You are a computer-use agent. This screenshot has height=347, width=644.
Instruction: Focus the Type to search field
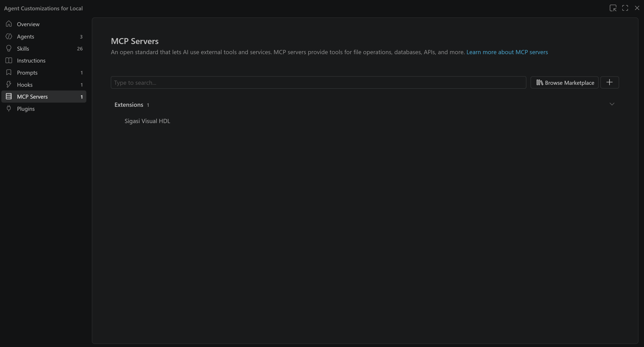coord(318,83)
